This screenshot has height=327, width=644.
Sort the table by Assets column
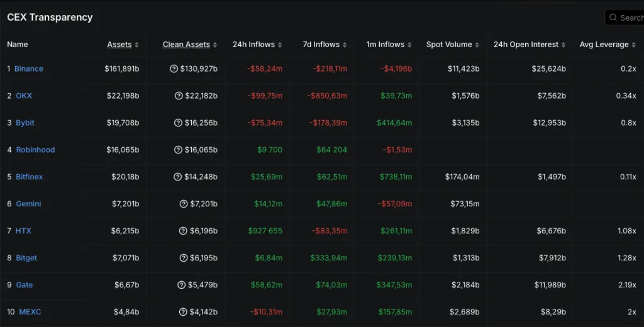(x=122, y=45)
